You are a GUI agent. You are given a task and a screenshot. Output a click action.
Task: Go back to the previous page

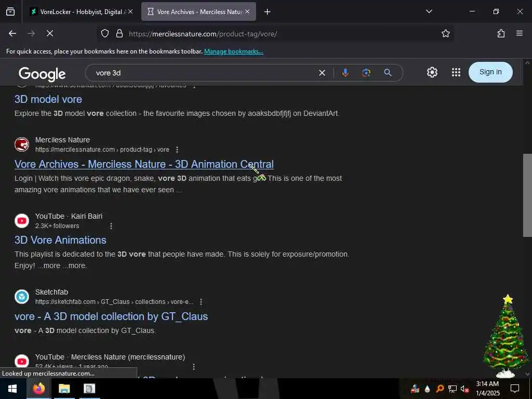click(12, 33)
